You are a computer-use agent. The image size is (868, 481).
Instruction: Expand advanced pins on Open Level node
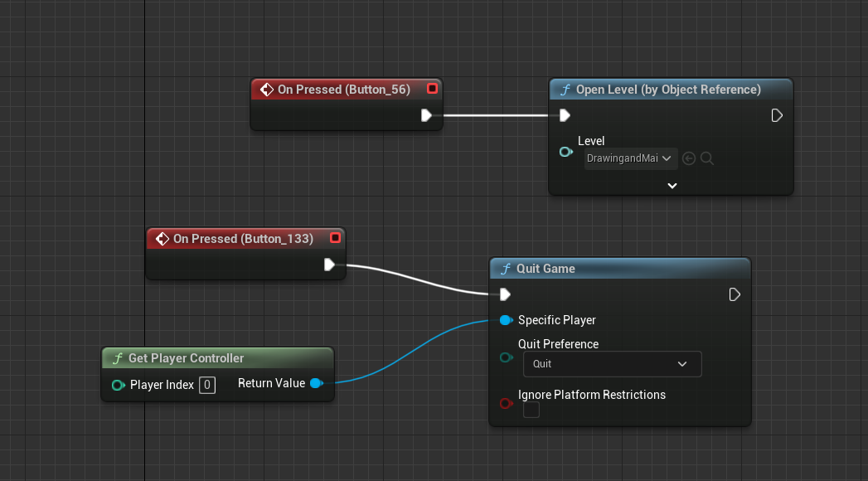tap(672, 186)
